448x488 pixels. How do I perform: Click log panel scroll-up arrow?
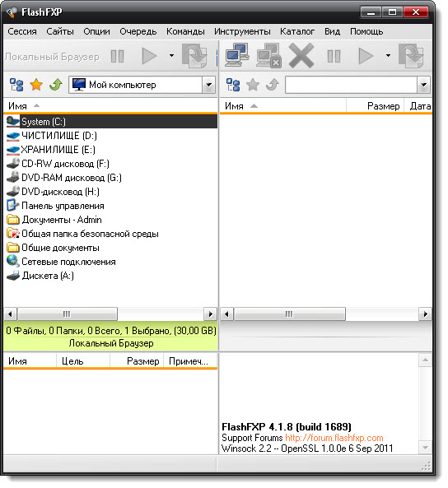pos(425,360)
